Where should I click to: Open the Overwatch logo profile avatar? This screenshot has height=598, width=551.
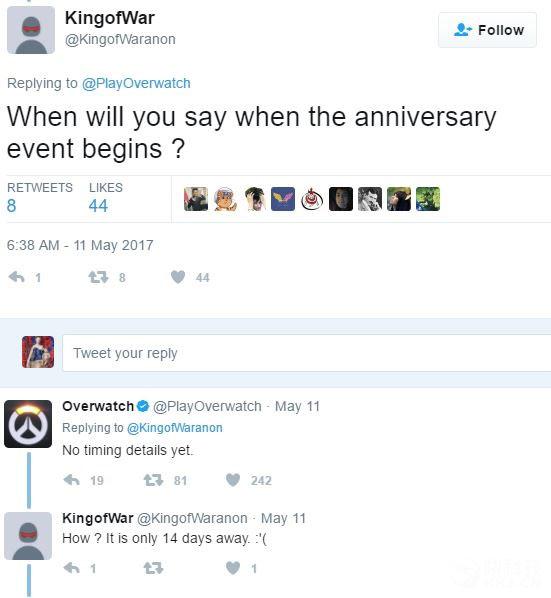pyautogui.click(x=28, y=424)
